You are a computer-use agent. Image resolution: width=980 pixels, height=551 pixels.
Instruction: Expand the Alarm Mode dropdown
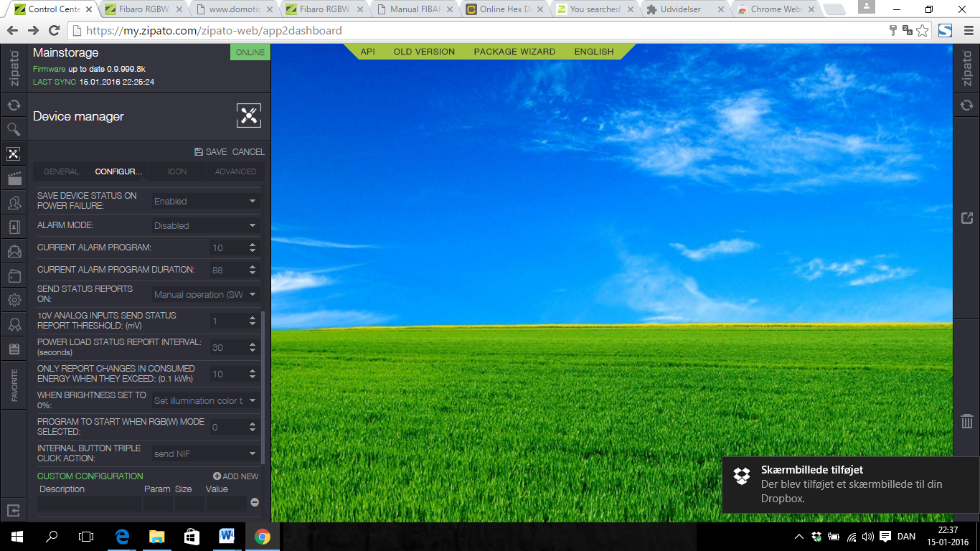(205, 225)
